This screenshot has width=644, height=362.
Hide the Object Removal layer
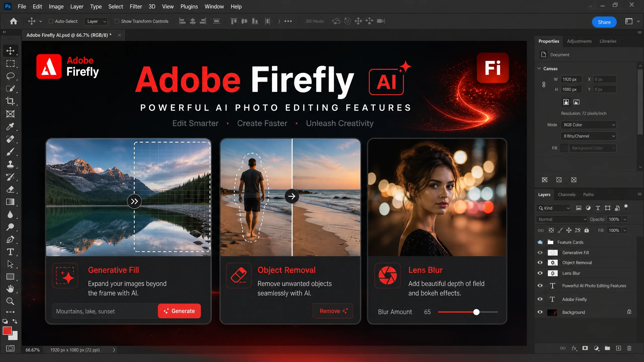pyautogui.click(x=540, y=262)
